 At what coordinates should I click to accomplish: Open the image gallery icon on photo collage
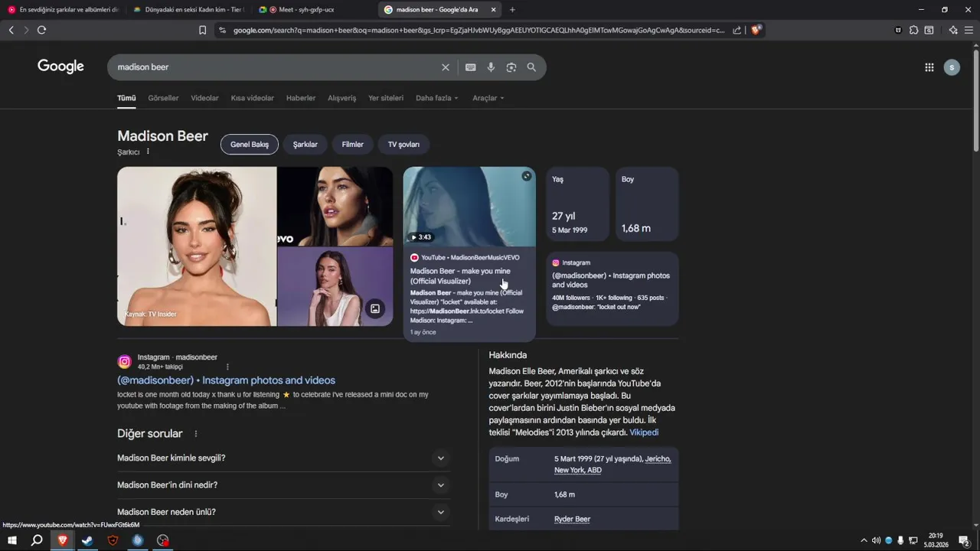tap(375, 309)
